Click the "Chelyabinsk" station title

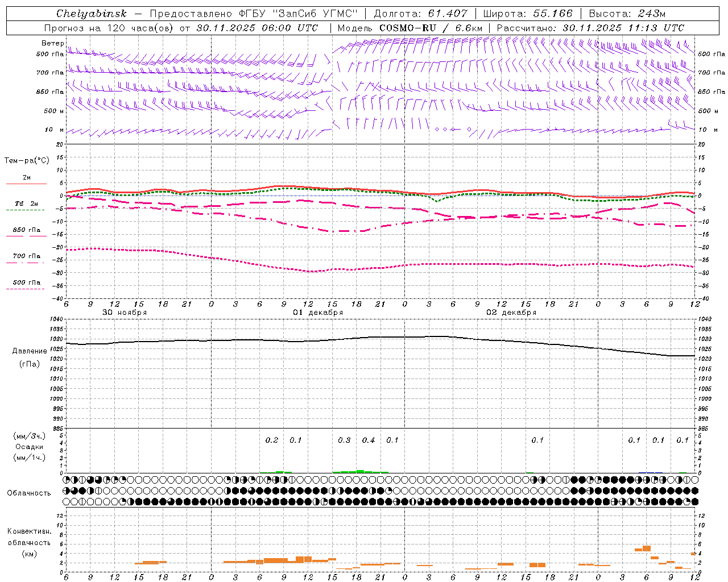click(92, 14)
